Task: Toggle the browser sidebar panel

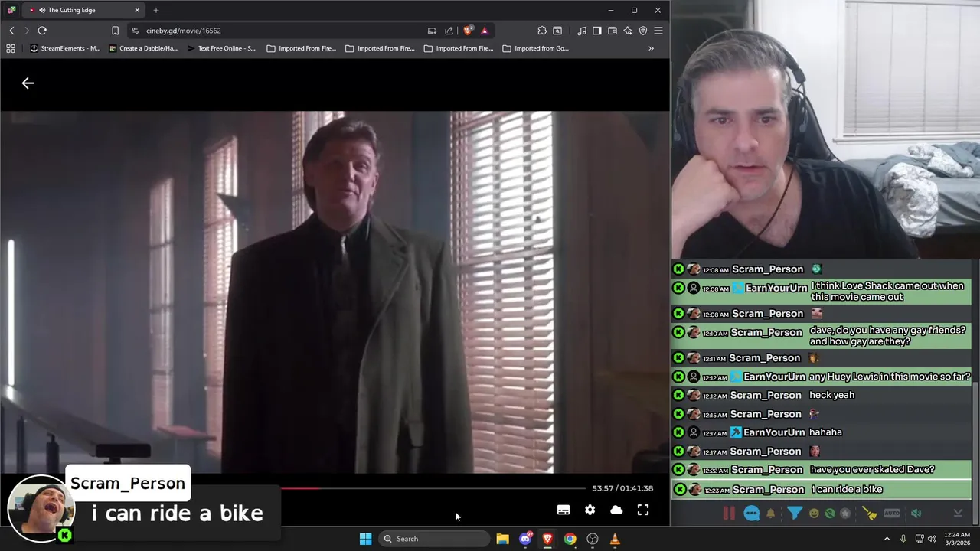Action: [597, 31]
